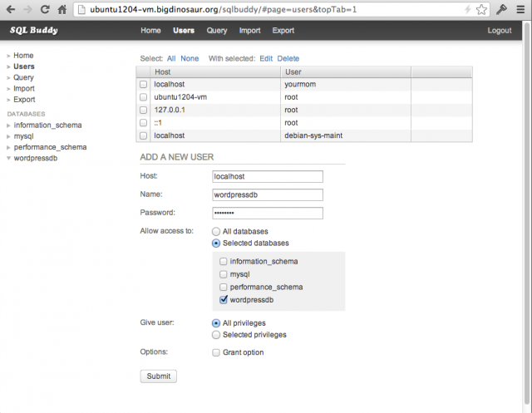Expand the information_schema database tree
This screenshot has height=413, width=532.
(8, 125)
